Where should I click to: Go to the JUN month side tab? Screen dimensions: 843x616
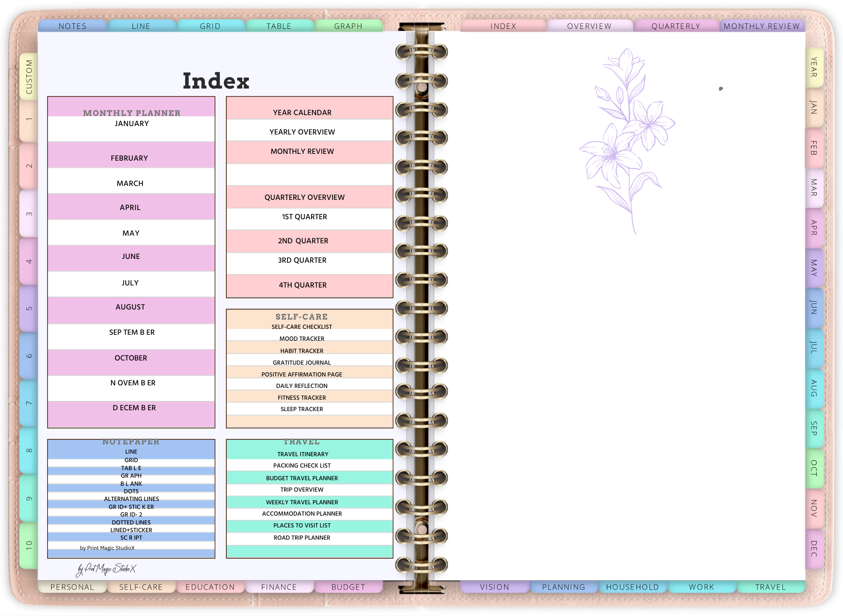click(813, 307)
